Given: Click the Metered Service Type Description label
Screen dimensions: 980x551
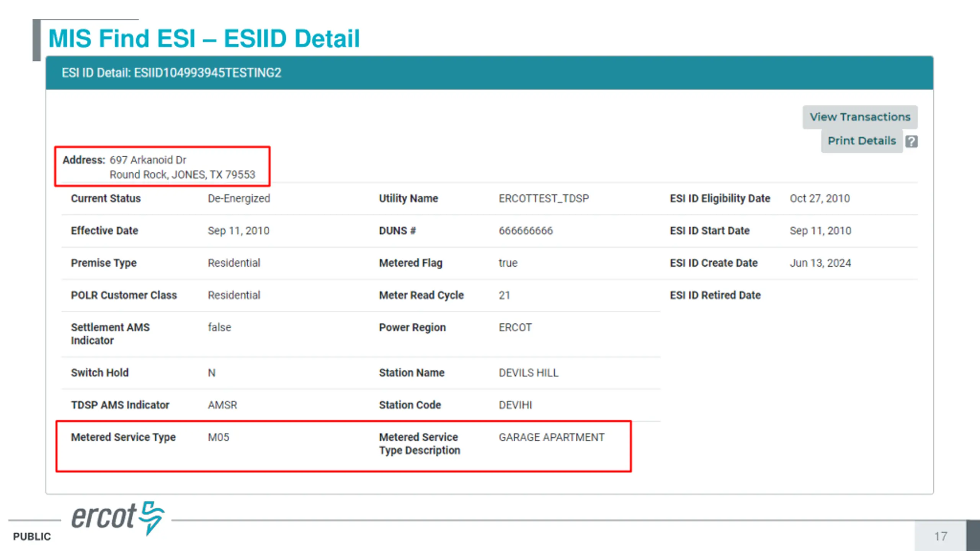Looking at the screenshot, I should 420,444.
